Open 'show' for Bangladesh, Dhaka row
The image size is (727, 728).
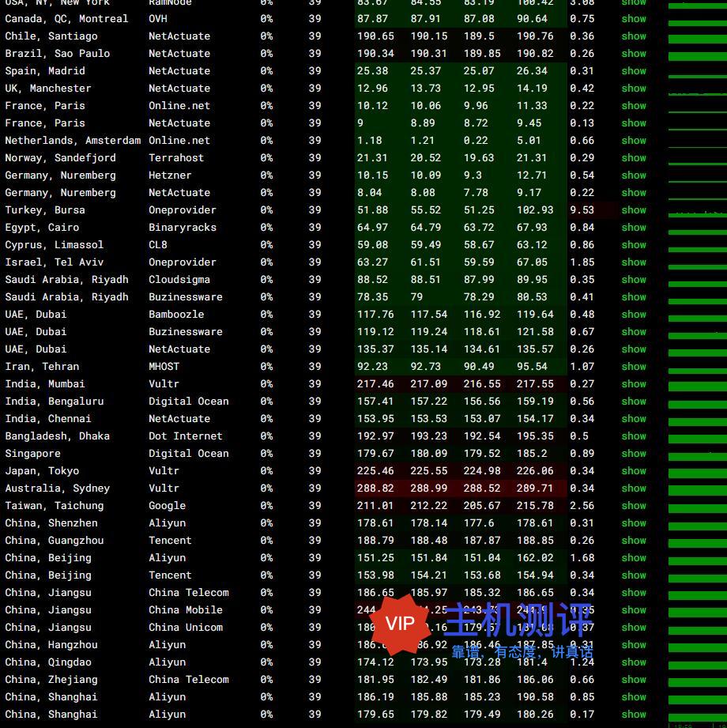(x=634, y=436)
